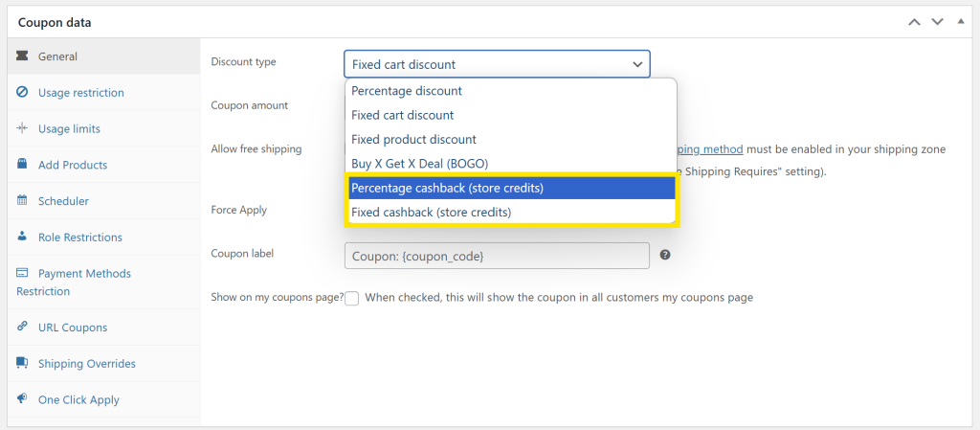Choose Fixed cashback (store credits) option
Image resolution: width=980 pixels, height=430 pixels.
512,212
